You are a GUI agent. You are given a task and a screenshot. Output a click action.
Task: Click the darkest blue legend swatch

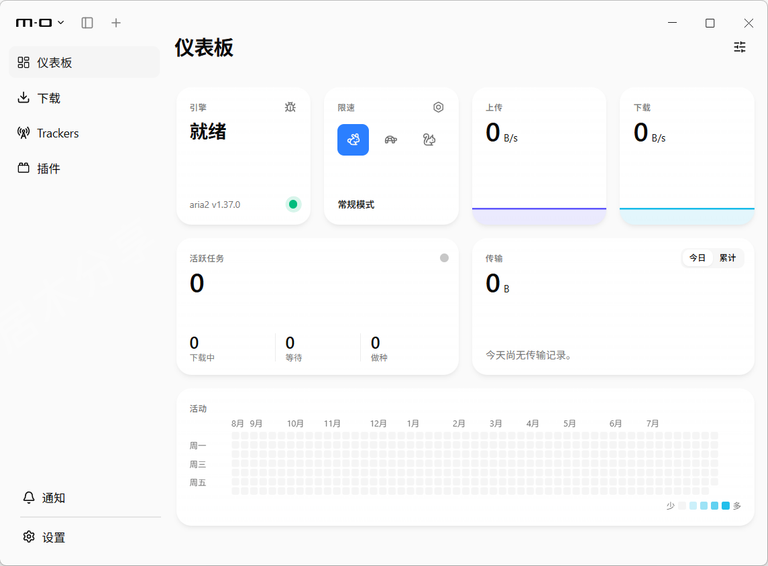click(x=725, y=506)
